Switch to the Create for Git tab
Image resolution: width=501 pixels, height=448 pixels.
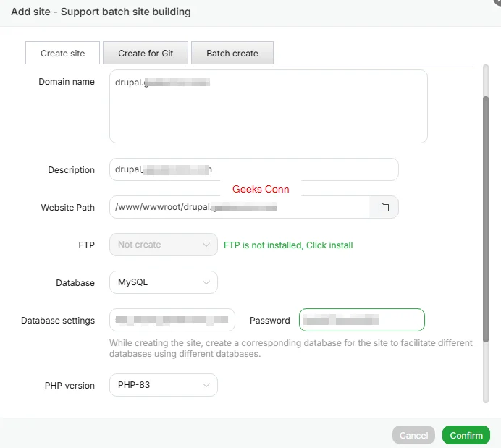pyautogui.click(x=146, y=53)
